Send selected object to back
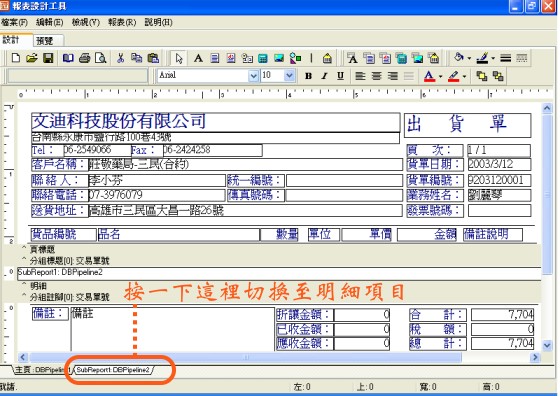Screen dimensions: 560x396 click(498, 76)
